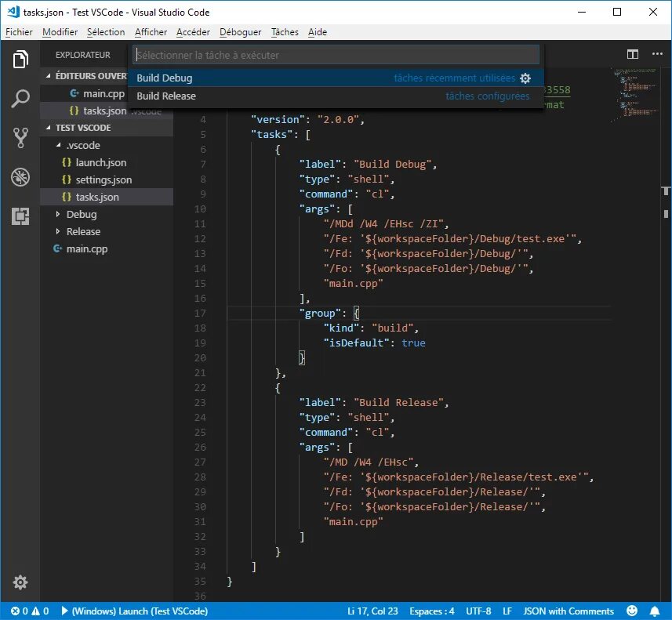Image resolution: width=672 pixels, height=620 pixels.
Task: Click the errors count status icon
Action: (x=20, y=611)
